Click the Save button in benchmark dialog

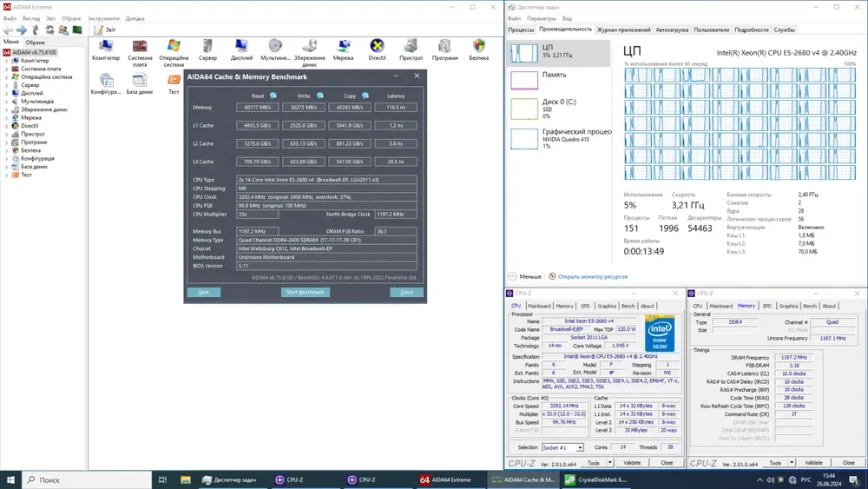tap(204, 292)
